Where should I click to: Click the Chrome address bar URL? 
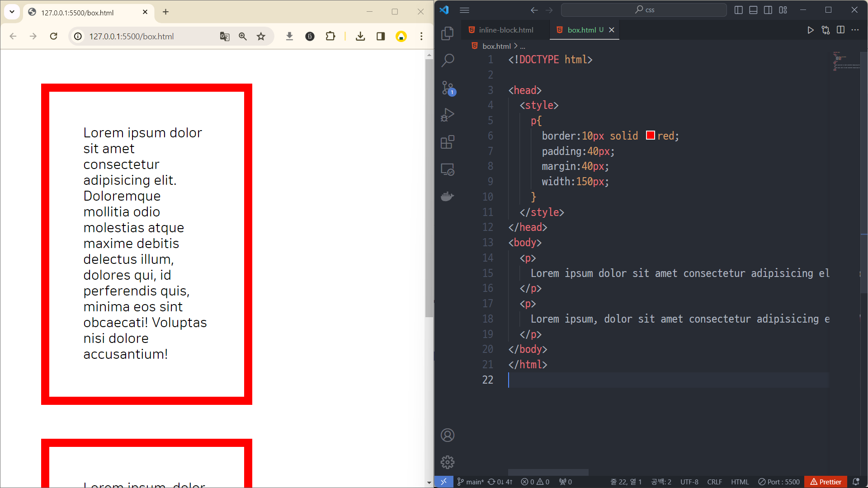point(131,36)
